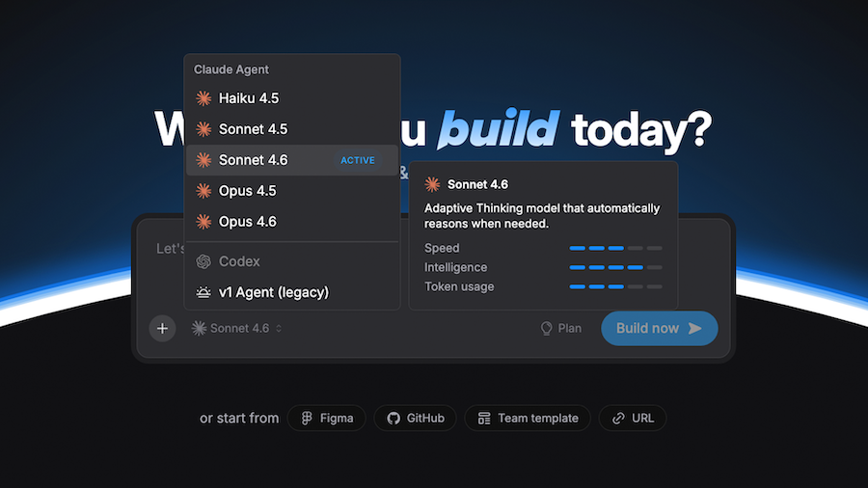Click the Speed rating bar

(615, 248)
